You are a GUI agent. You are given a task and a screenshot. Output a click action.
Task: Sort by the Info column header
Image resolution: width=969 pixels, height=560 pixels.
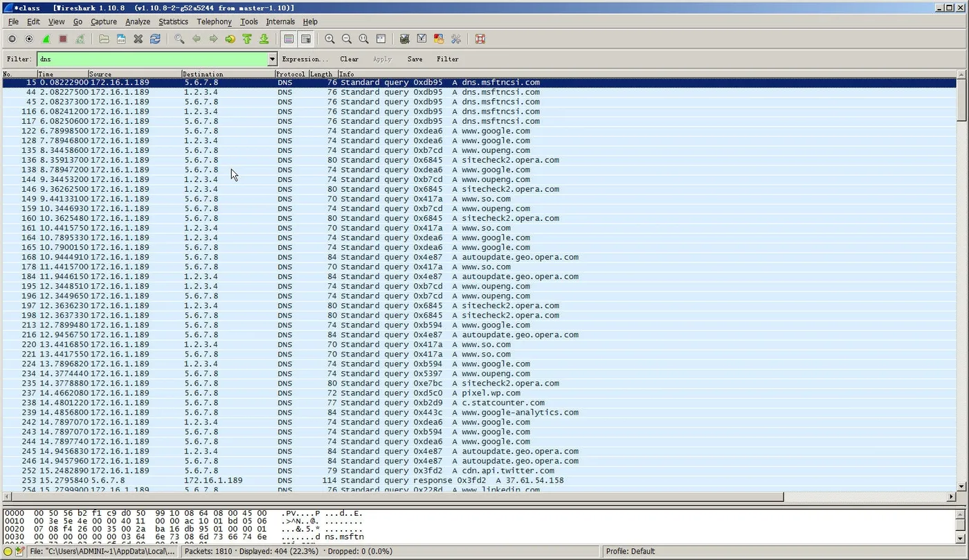click(647, 74)
